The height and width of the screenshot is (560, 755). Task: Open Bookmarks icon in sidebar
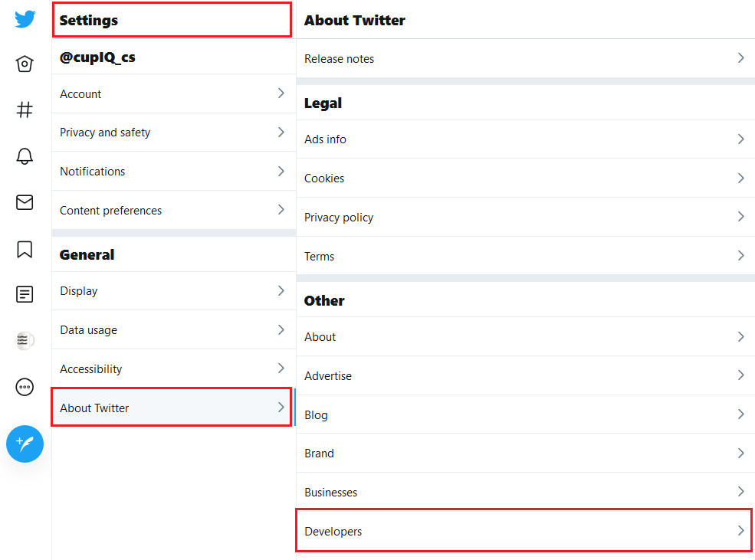pos(25,249)
